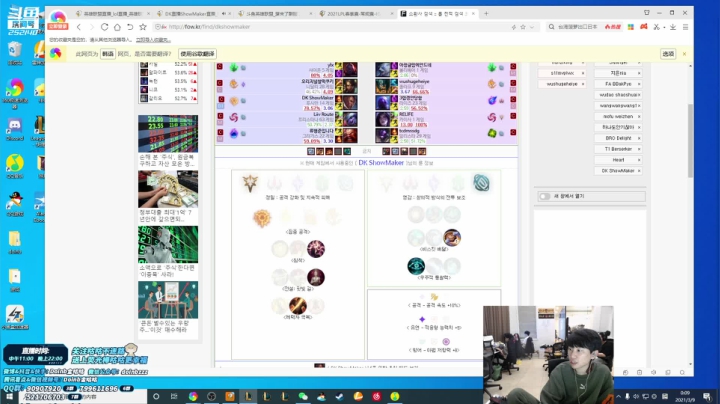Viewport: 720px width, 404px height.
Task: Select BRO Delight in recent search list
Action: click(618, 138)
